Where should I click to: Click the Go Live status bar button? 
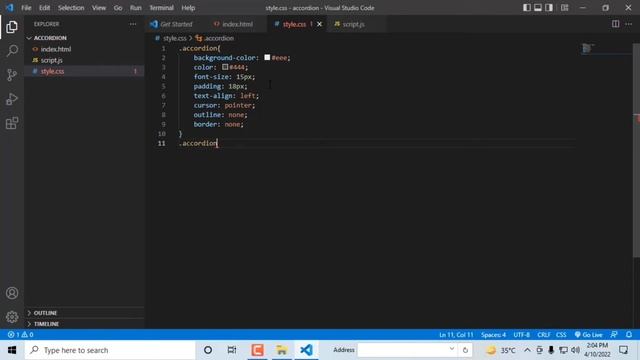coord(588,335)
